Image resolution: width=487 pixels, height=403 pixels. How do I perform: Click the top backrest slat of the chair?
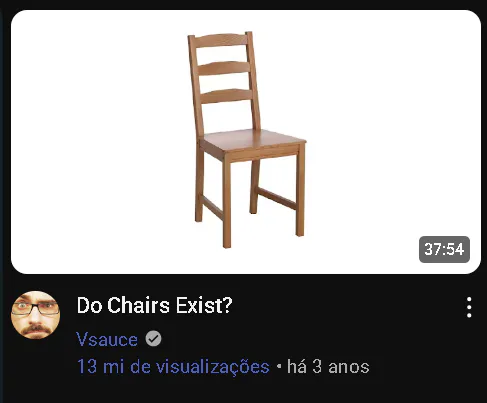221,41
